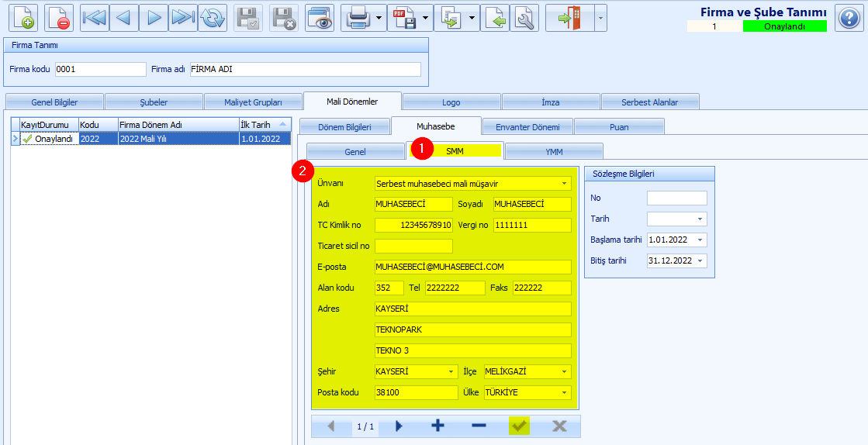868x445 pixels.
Task: Select the Envanter Dönemi tab
Action: [527, 126]
